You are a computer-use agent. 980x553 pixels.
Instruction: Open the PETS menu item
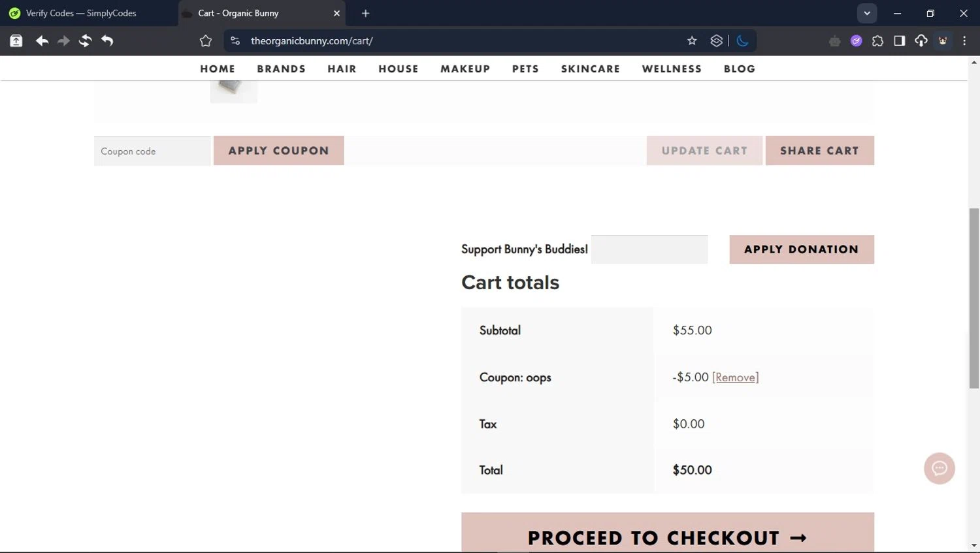(x=525, y=69)
